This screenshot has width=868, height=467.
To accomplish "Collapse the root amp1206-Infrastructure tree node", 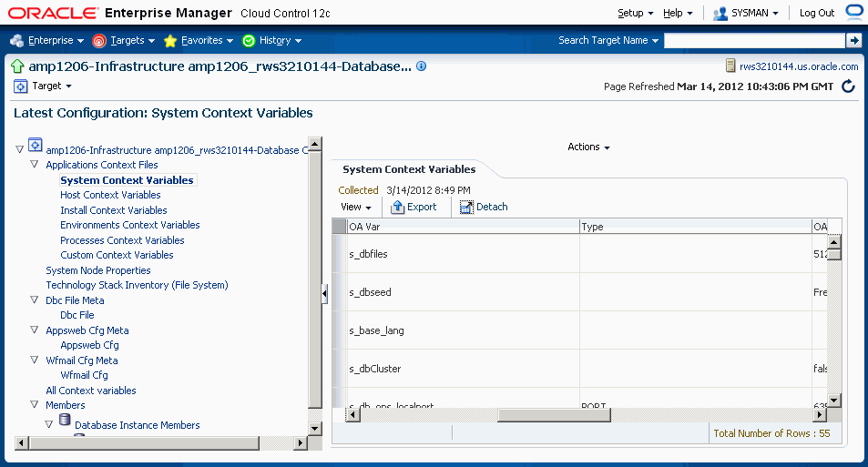I will [19, 149].
